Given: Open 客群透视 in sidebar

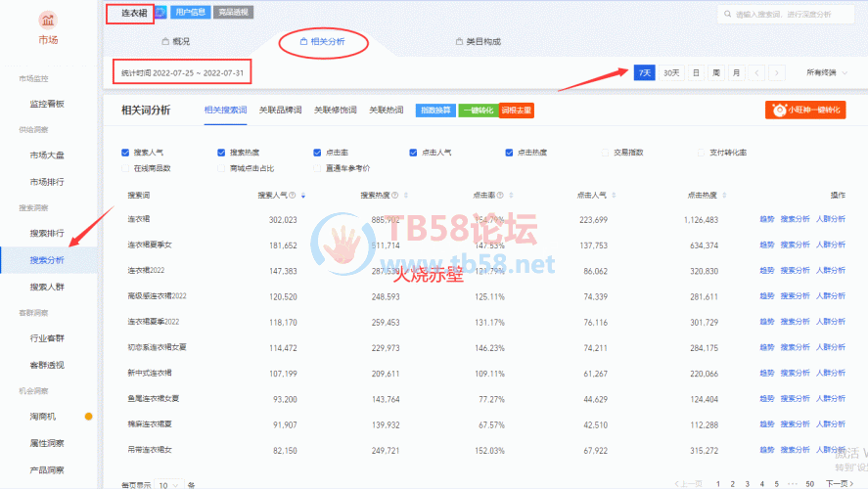Looking at the screenshot, I should (47, 365).
